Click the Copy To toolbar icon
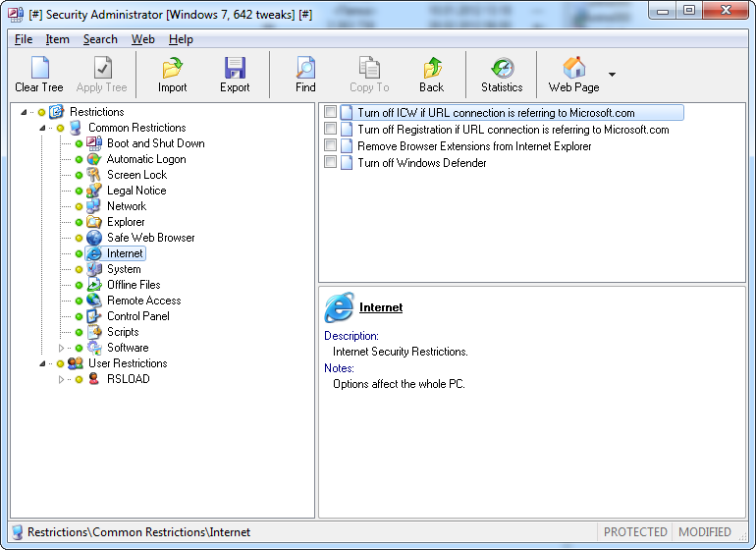 [369, 68]
